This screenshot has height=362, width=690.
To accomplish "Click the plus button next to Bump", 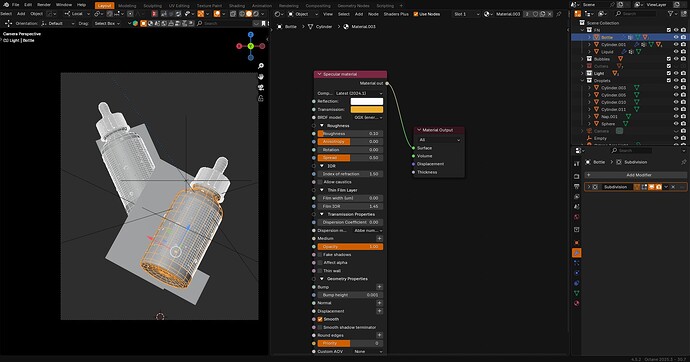I will click(x=379, y=287).
